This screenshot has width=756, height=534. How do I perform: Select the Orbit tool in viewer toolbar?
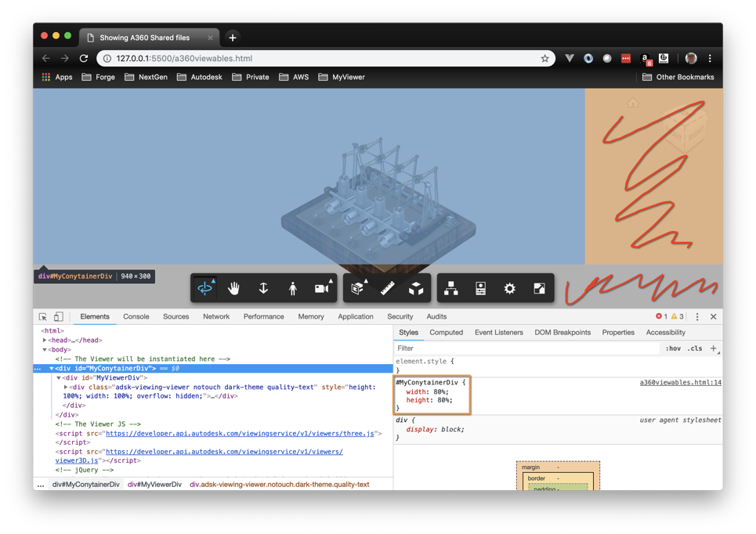[x=205, y=288]
